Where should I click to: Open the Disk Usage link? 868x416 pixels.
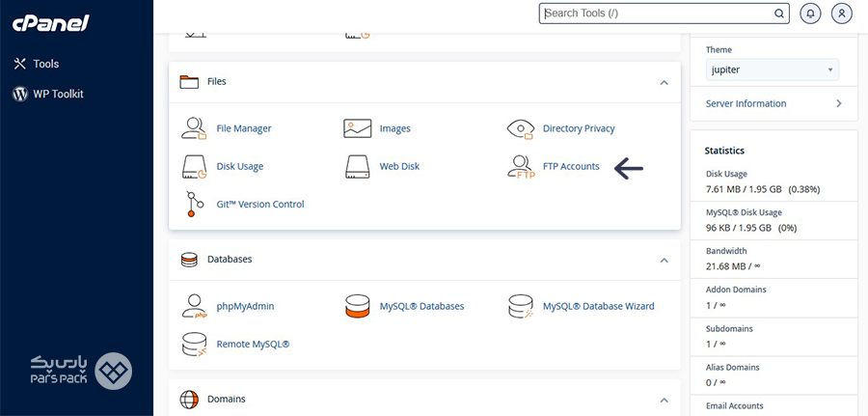240,166
